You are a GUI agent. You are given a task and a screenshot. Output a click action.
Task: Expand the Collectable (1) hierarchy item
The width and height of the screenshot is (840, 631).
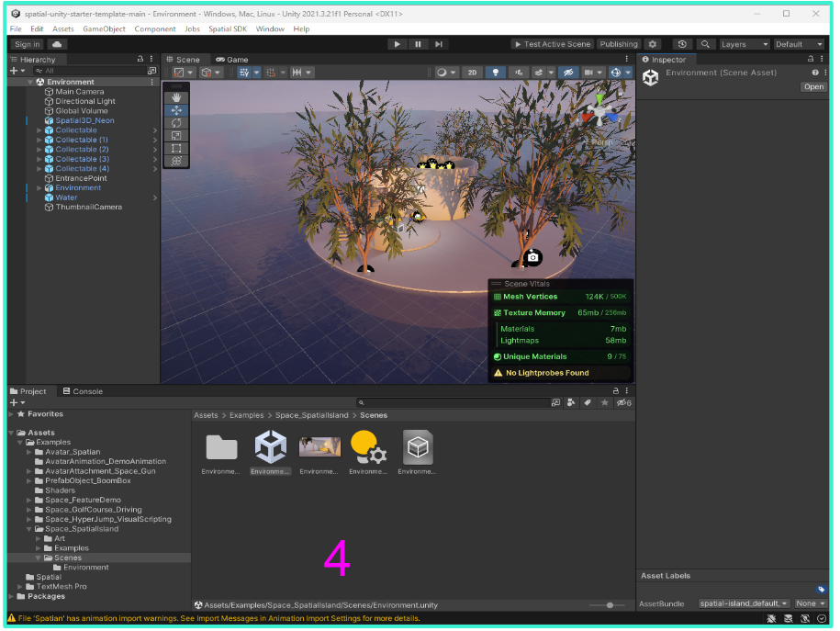point(39,140)
